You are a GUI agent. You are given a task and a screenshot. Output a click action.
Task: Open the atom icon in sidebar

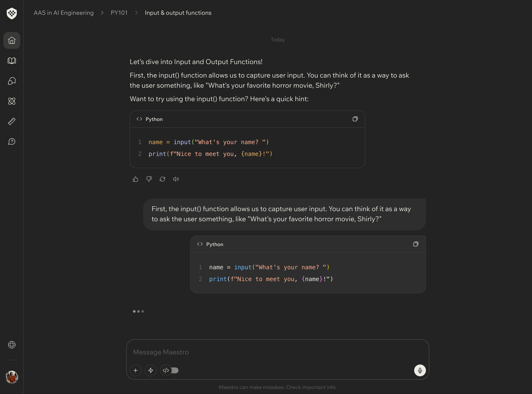(12, 101)
